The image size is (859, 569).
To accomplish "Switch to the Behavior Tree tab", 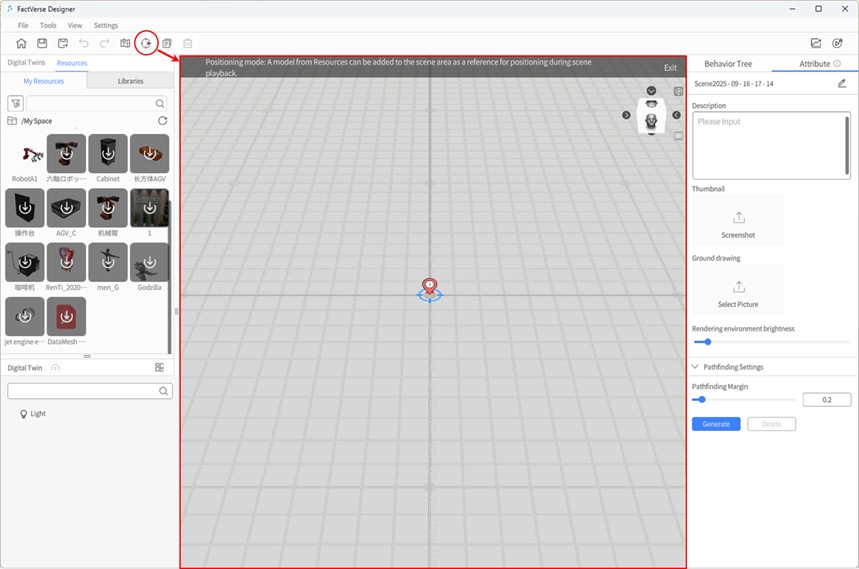I will point(728,64).
